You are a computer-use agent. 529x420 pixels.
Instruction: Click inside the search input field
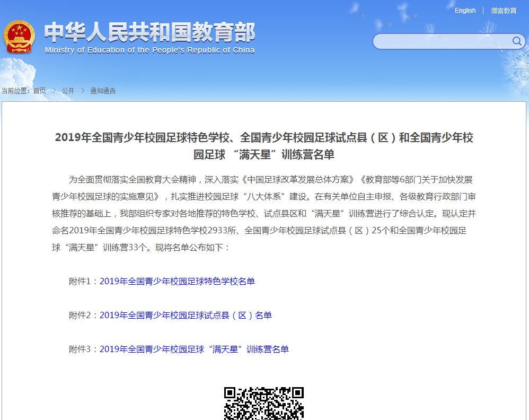[440, 41]
